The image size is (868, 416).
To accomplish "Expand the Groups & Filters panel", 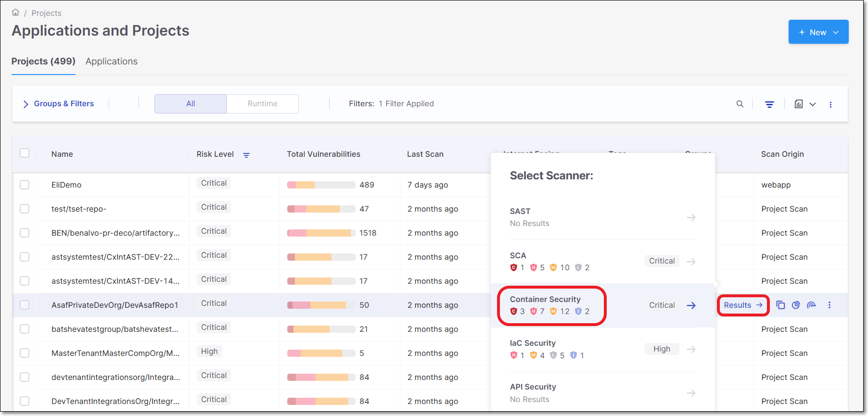I will click(58, 104).
